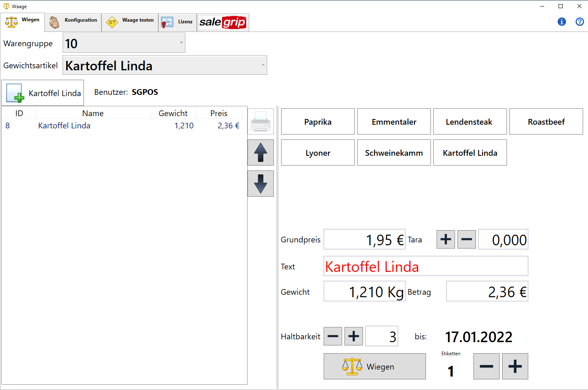Click the date 17.01.2022
This screenshot has width=588, height=390.
[479, 337]
